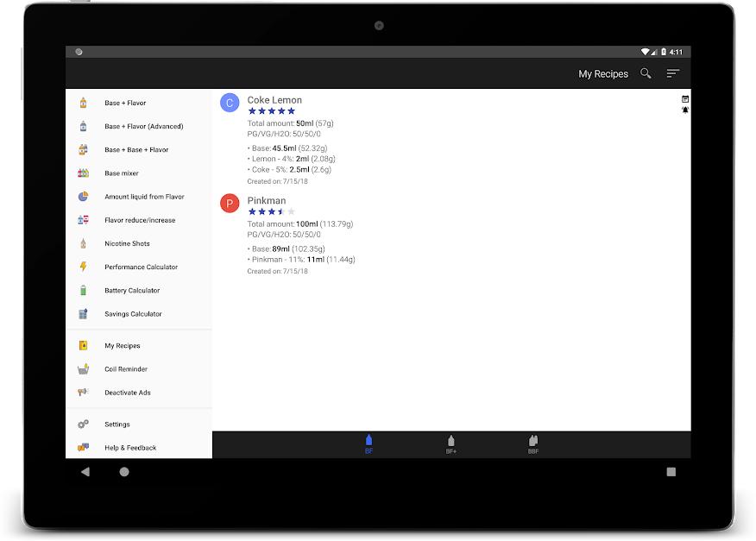Open the Battery Calculator battery icon

click(83, 290)
